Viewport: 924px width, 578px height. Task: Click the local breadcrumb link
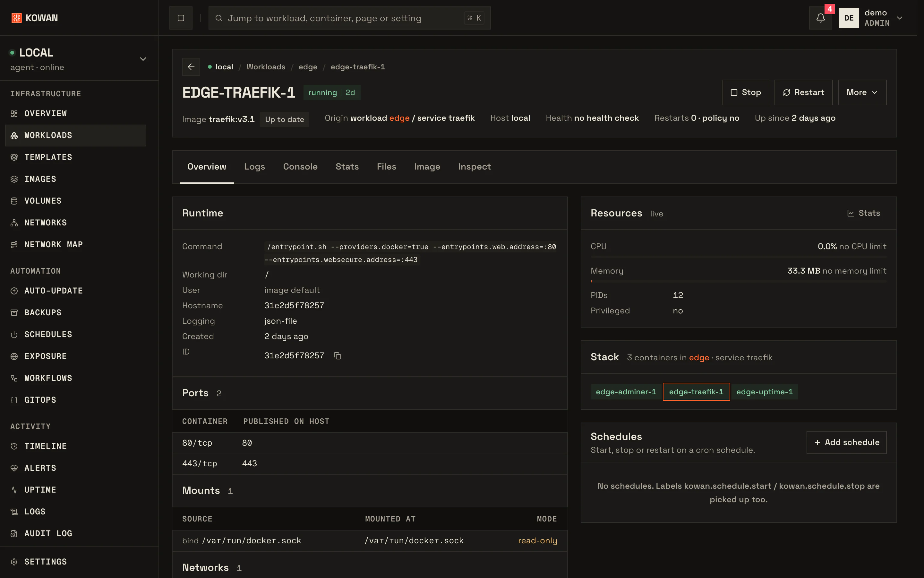(x=224, y=67)
